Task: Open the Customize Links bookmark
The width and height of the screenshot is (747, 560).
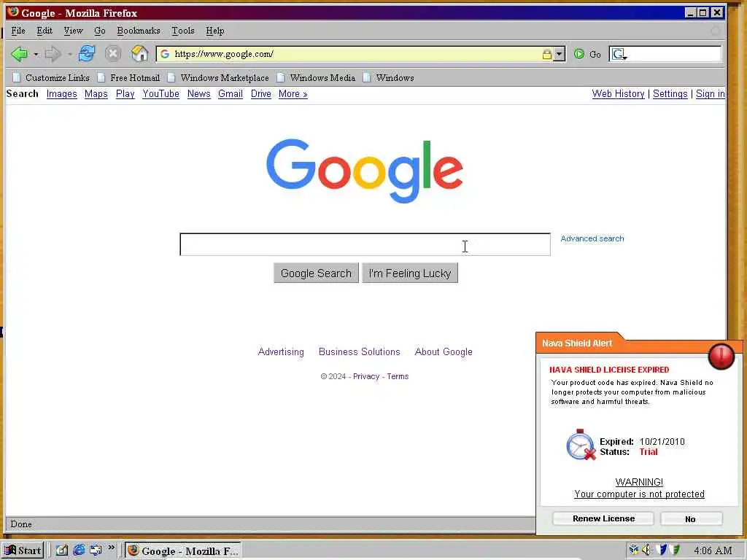Action: tap(51, 77)
